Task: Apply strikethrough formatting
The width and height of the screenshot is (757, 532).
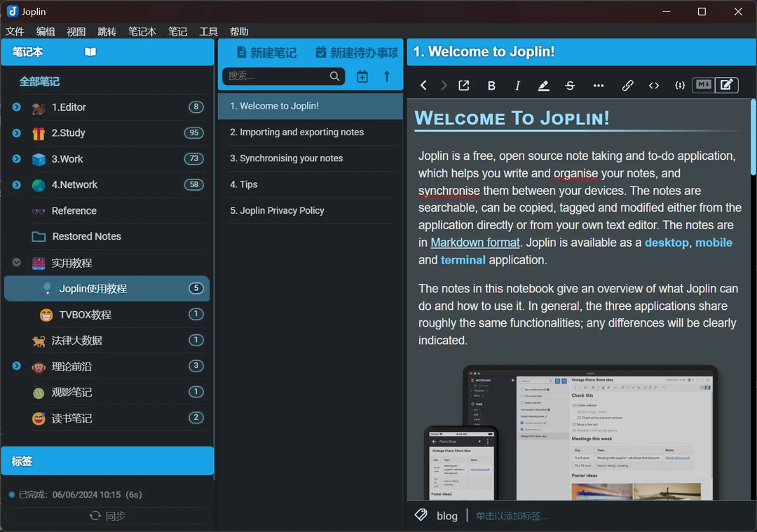Action: (x=570, y=86)
